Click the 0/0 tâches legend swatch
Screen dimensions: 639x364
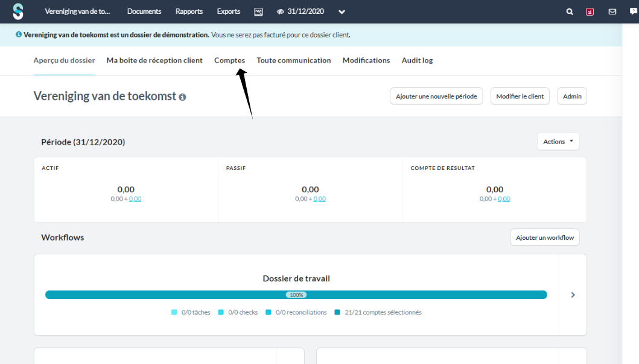[x=174, y=312]
